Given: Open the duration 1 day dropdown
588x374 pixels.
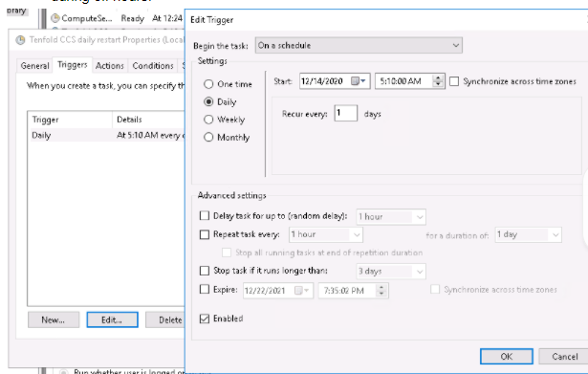Looking at the screenshot, I should 528,235.
